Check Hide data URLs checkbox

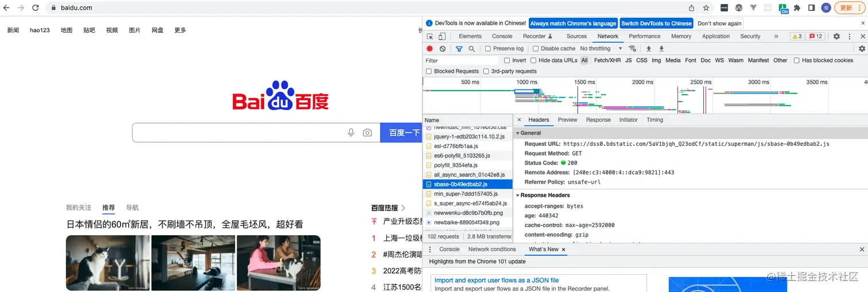coord(533,60)
